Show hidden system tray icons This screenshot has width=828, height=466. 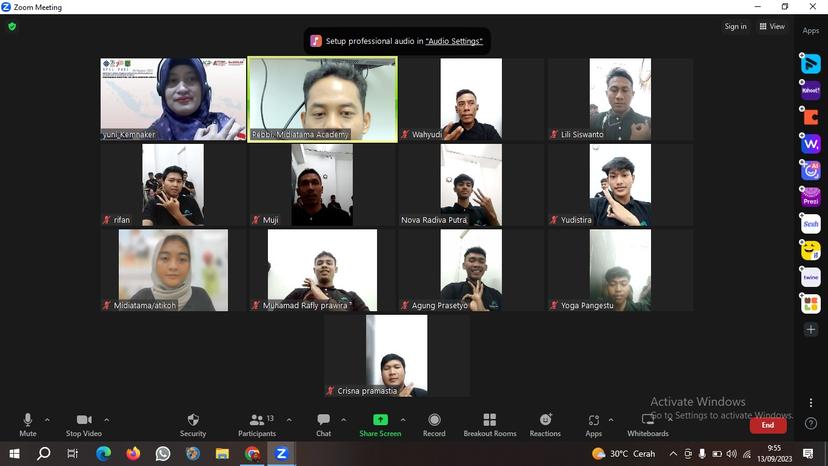point(673,454)
